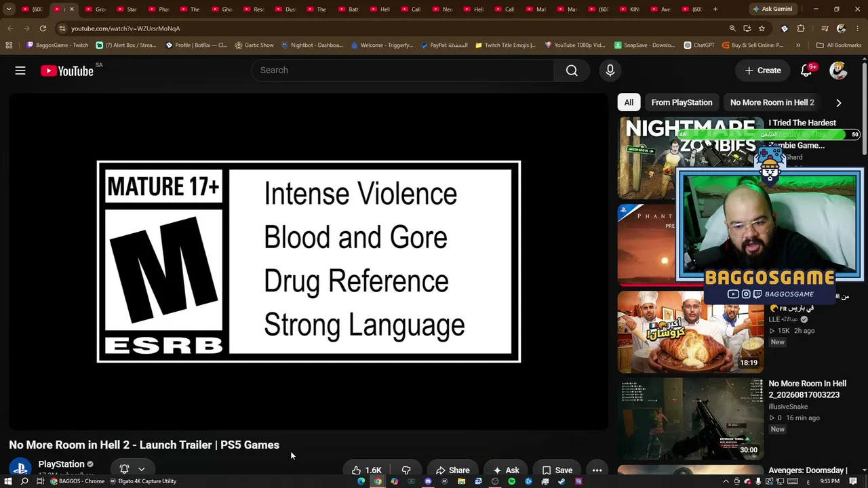Open Chrome profile avatar in toolbar
Viewport: 868px width, 488px height.
(x=841, y=28)
